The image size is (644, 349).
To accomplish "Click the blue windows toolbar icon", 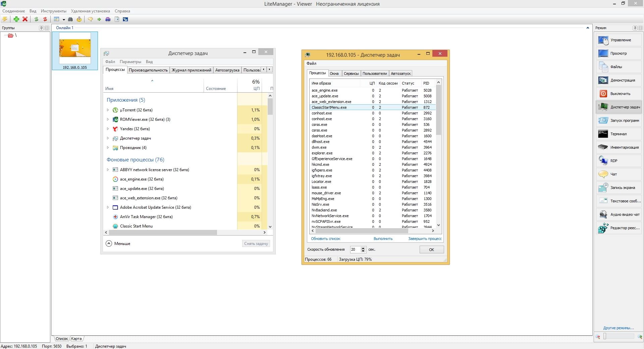I will pyautogui.click(x=125, y=19).
